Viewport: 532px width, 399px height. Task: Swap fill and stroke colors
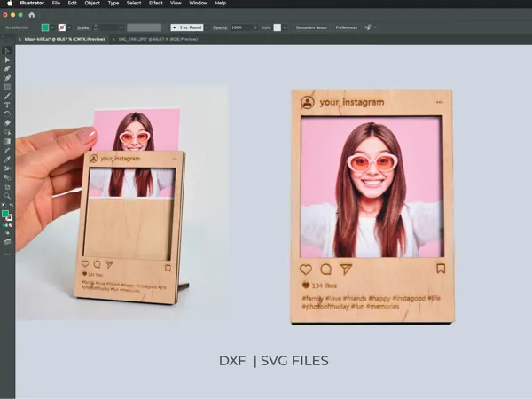click(12, 206)
